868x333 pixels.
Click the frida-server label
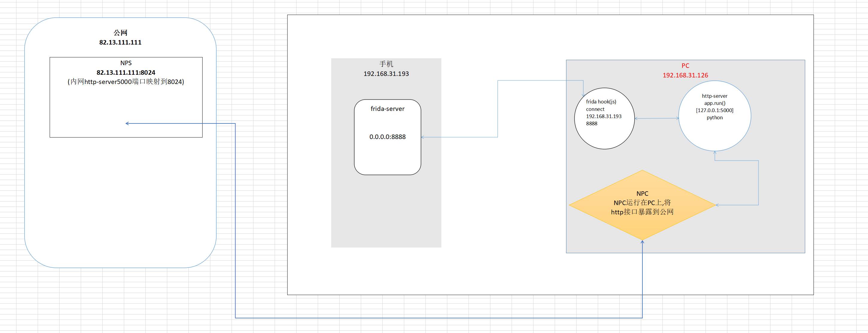[x=387, y=109]
